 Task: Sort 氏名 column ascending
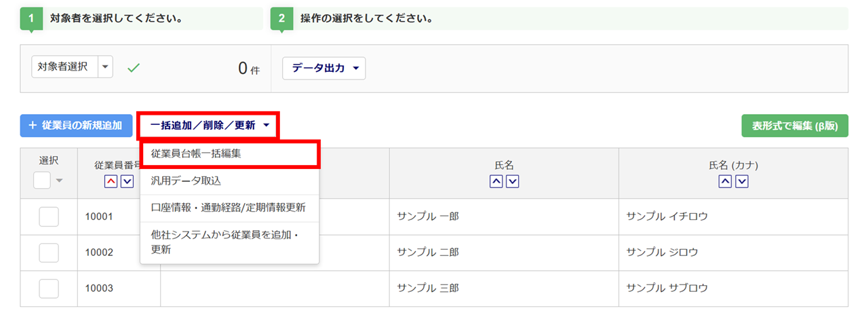click(496, 181)
